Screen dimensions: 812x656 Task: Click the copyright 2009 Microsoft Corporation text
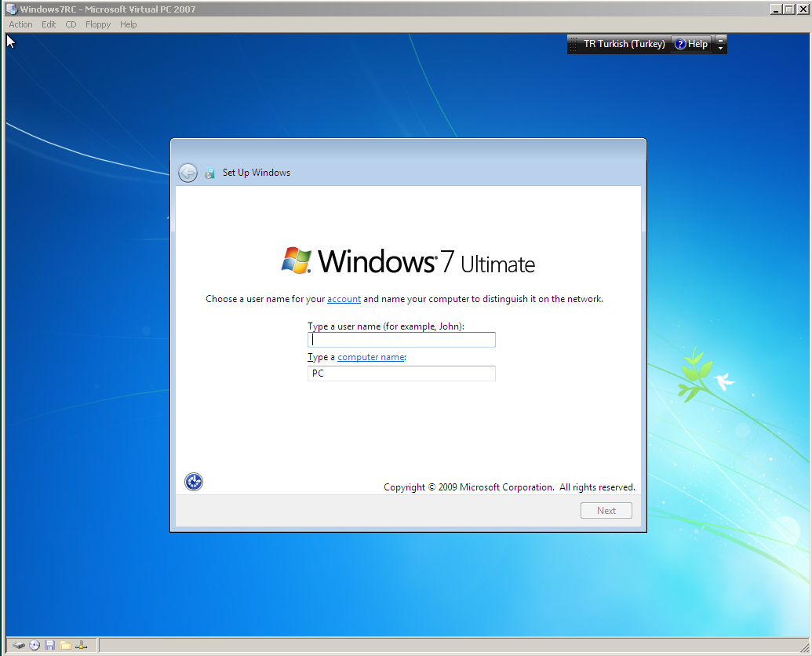pos(509,487)
